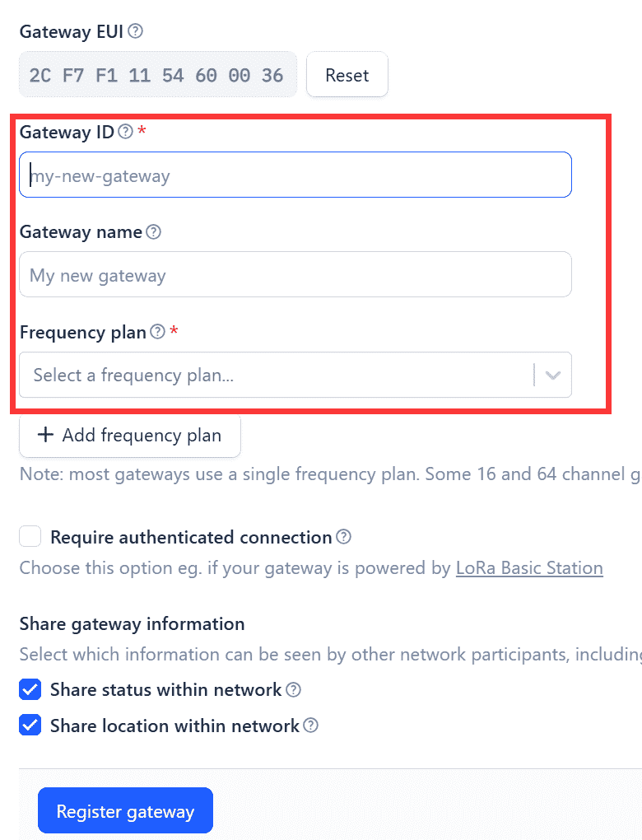Focus the Gateway ID text field

[x=295, y=175]
